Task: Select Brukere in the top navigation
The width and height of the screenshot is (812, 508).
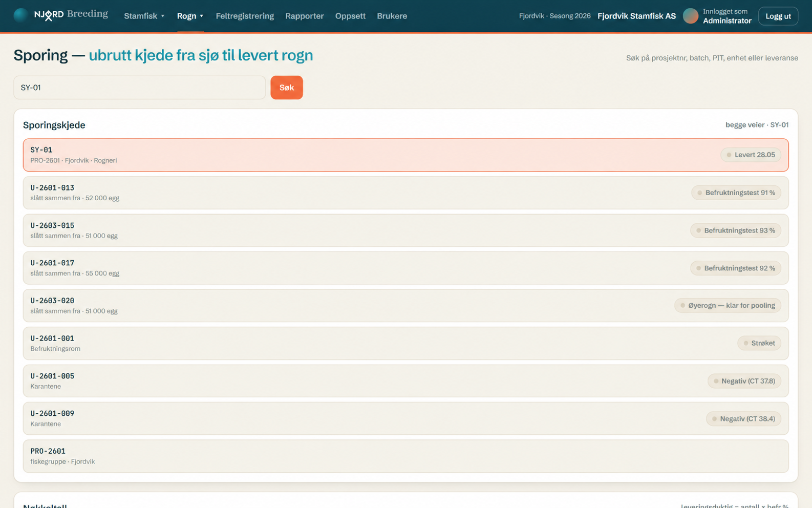Action: pos(392,16)
